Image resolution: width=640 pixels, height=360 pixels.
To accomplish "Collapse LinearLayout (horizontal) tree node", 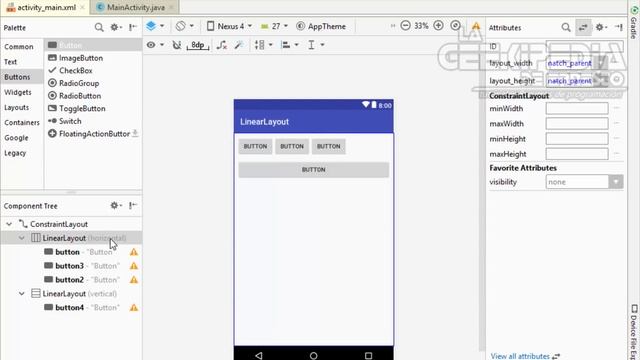I will (22, 238).
